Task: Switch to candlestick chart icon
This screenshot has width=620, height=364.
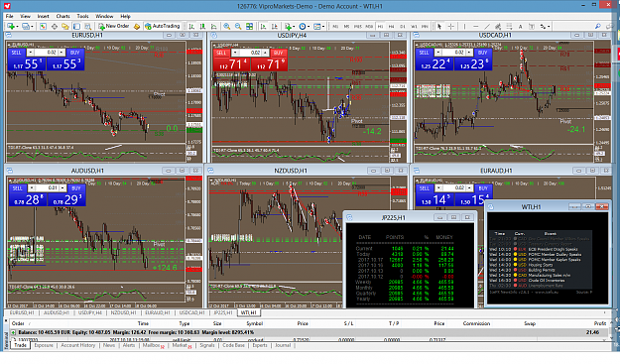Action: (202, 26)
